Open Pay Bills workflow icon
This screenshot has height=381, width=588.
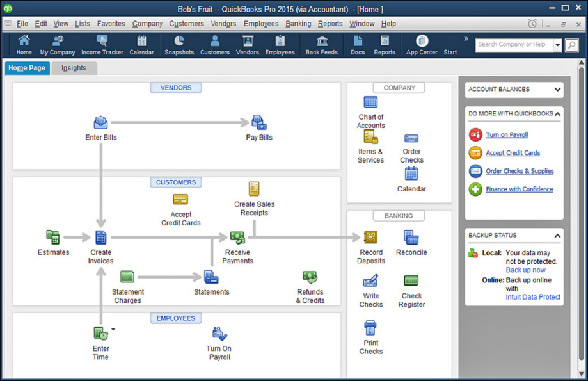pos(257,123)
